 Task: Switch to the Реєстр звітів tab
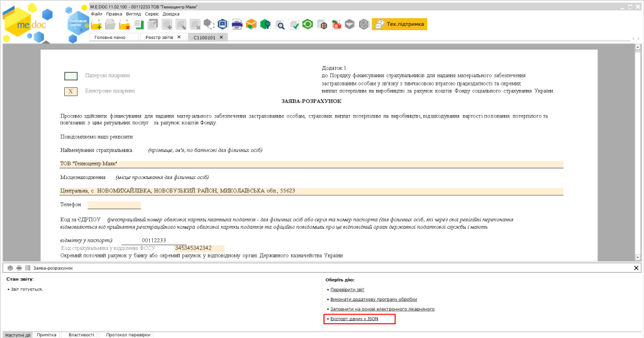(160, 37)
